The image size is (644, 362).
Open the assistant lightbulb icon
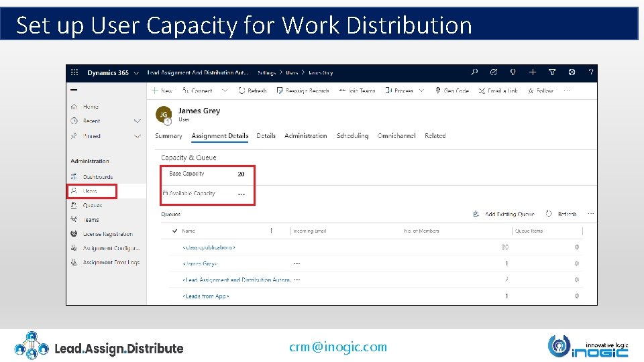pos(513,72)
